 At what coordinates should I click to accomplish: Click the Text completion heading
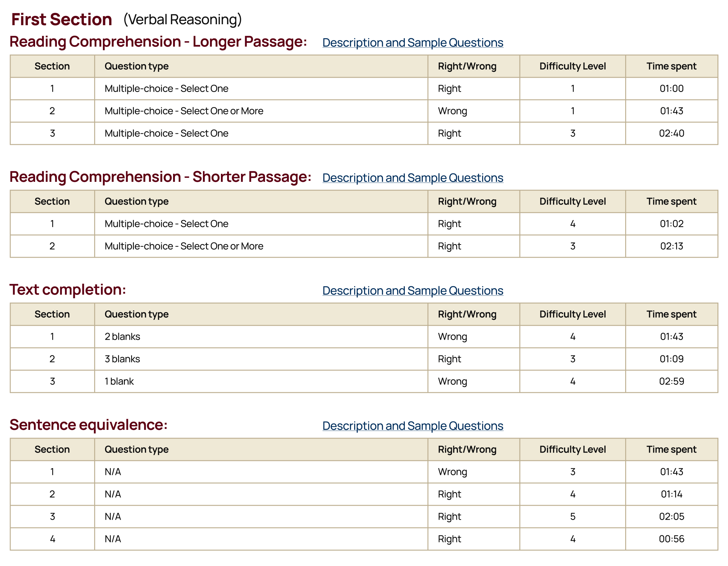(67, 290)
